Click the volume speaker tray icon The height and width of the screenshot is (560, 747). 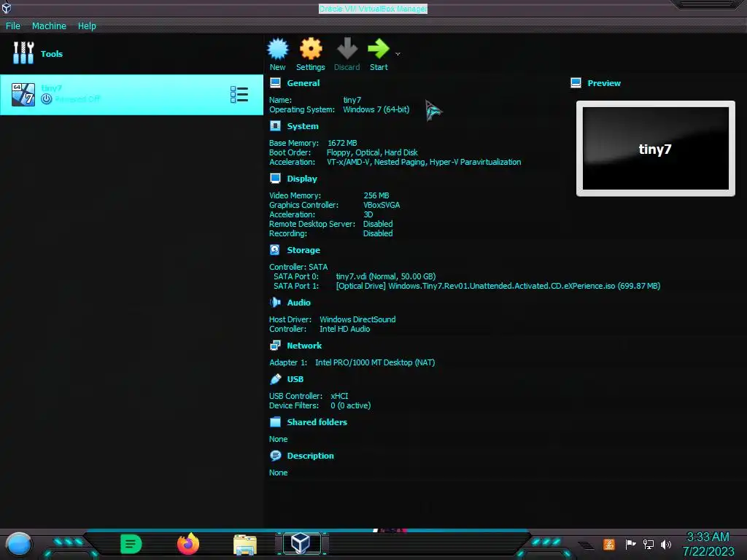click(665, 544)
